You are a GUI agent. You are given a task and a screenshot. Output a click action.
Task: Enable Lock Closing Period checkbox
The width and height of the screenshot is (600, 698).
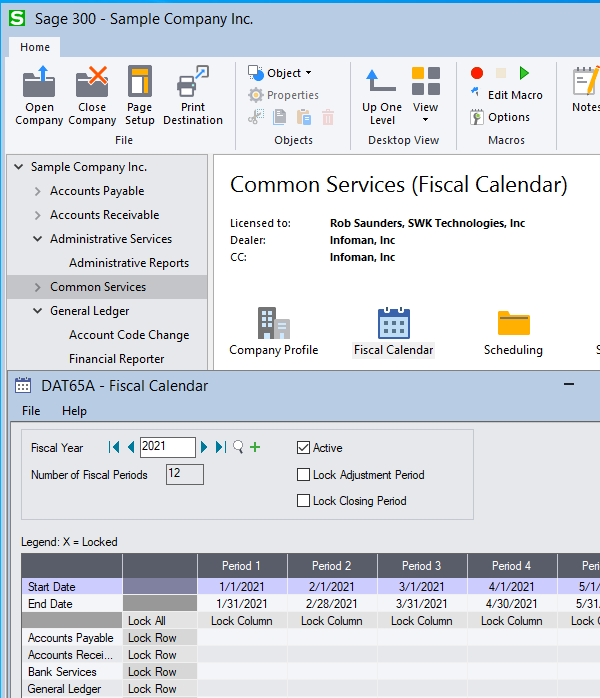[x=303, y=500]
